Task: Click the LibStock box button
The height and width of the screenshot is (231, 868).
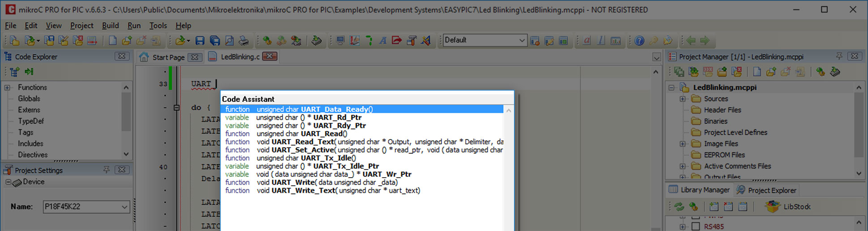Action: pos(787,206)
